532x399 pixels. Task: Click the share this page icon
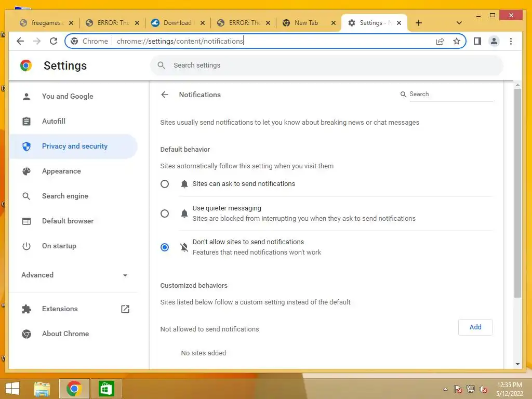tap(440, 41)
